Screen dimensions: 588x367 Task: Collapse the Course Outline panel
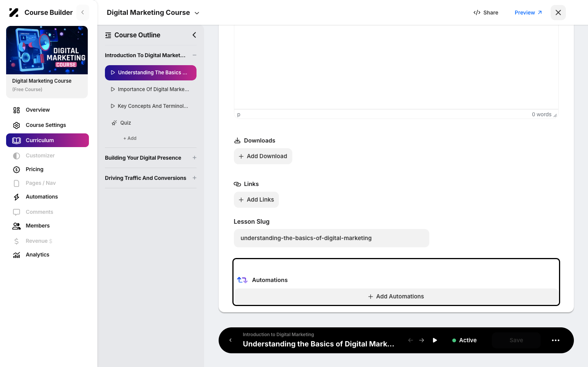point(194,35)
